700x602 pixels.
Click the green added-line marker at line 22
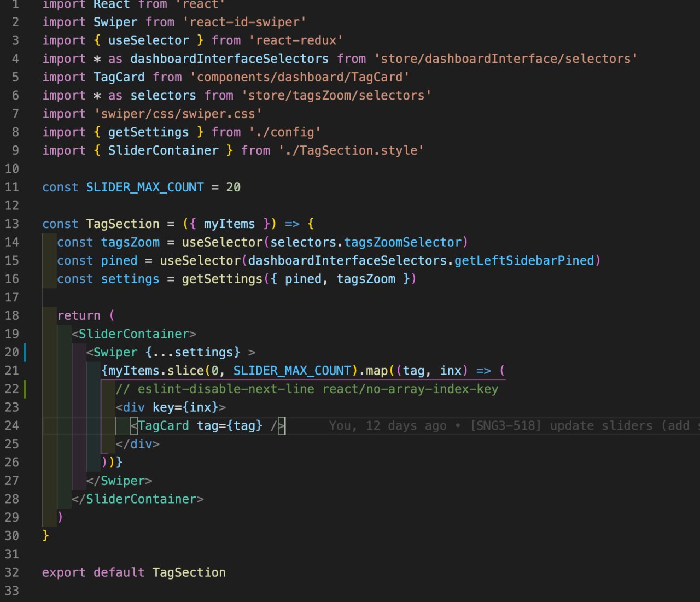point(25,389)
